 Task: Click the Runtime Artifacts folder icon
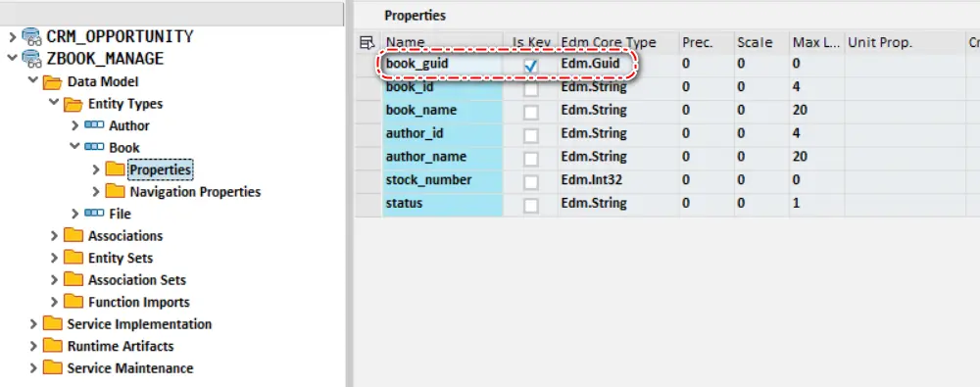[x=53, y=345]
